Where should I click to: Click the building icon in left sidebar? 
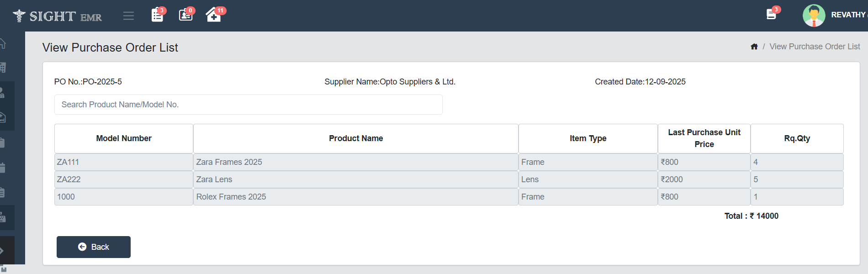point(3,68)
